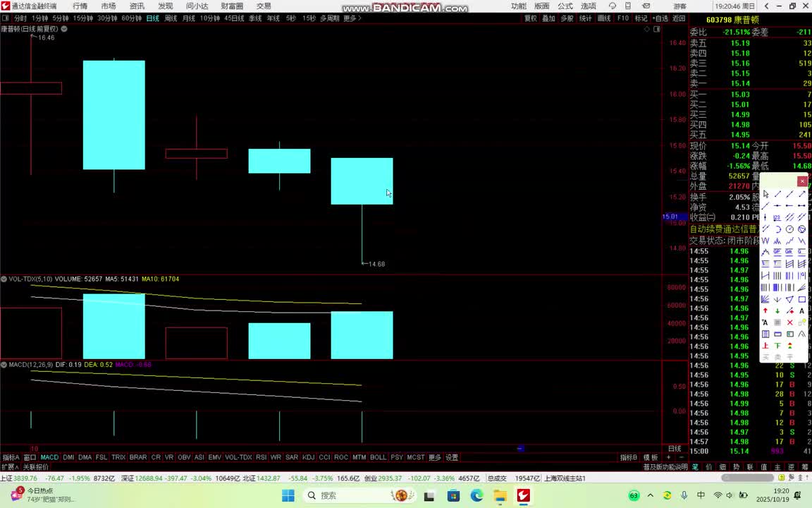
Task: Open 设置 in indicator bar
Action: [452, 457]
